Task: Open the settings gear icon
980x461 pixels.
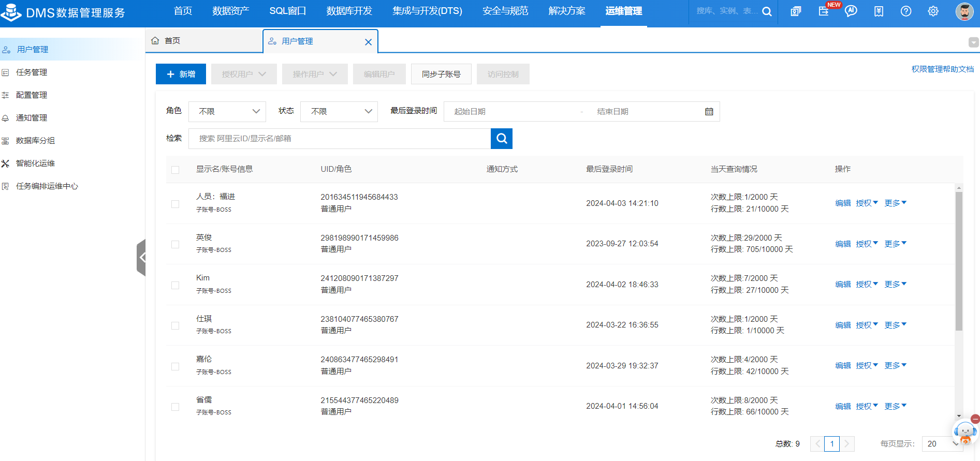Action: [933, 11]
